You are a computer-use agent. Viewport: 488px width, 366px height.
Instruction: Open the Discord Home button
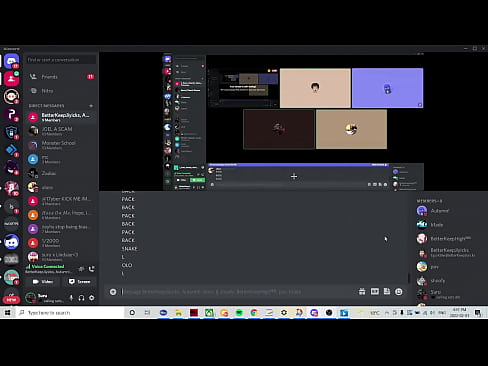11,61
